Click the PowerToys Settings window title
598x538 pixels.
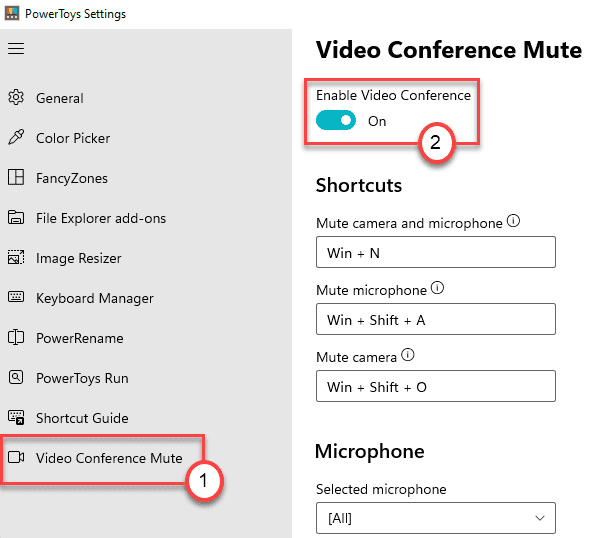pos(75,14)
